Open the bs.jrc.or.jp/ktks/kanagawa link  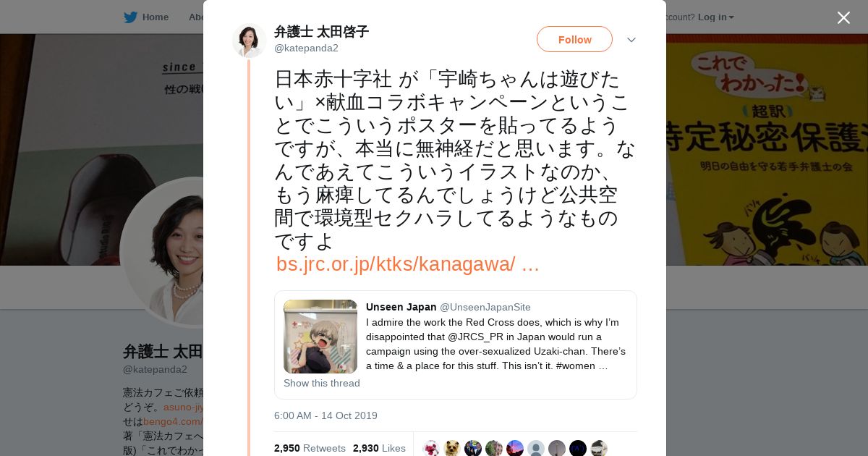[x=408, y=264]
